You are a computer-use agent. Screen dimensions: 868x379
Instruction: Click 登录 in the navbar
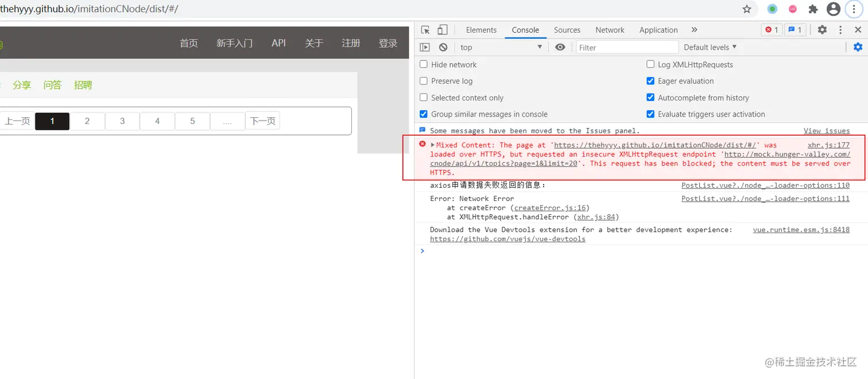coord(388,43)
